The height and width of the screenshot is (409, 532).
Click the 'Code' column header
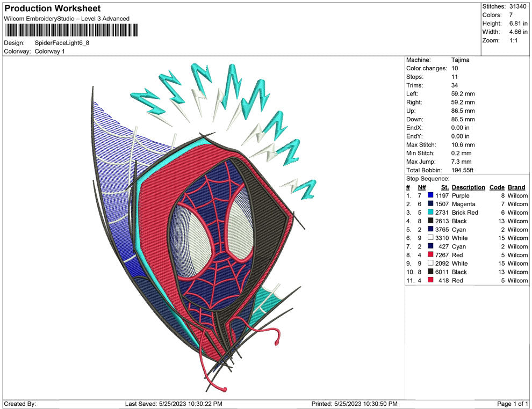(x=497, y=187)
